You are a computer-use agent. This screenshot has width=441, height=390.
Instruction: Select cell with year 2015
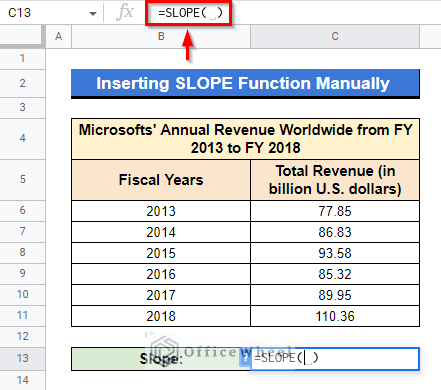pyautogui.click(x=161, y=253)
